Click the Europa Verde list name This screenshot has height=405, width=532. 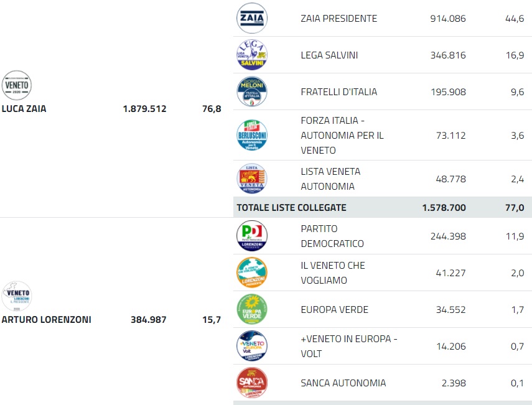coord(334,310)
